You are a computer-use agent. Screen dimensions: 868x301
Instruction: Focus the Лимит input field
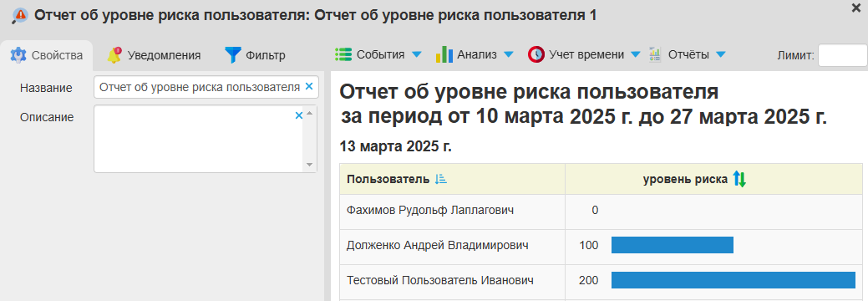(x=843, y=55)
